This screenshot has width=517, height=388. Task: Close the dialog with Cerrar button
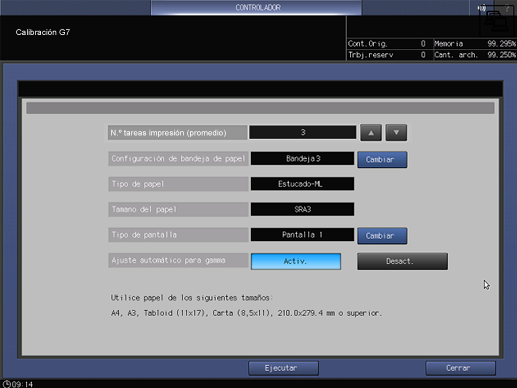coord(460,368)
